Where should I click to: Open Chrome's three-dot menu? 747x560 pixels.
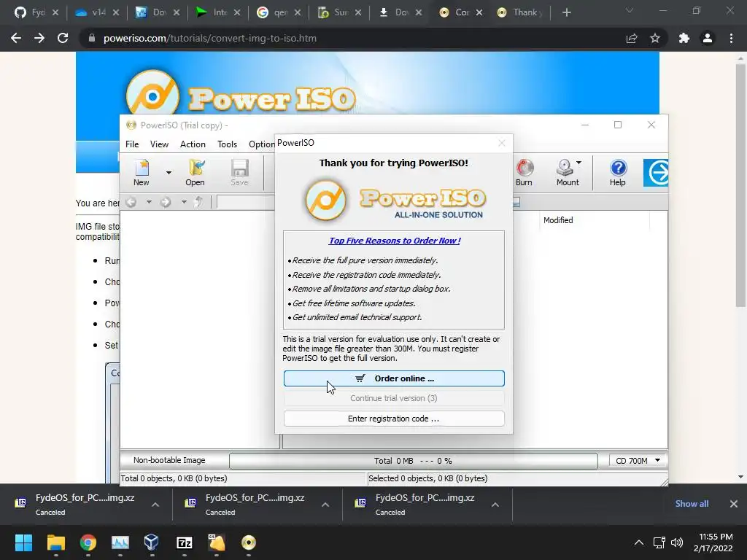(x=731, y=38)
